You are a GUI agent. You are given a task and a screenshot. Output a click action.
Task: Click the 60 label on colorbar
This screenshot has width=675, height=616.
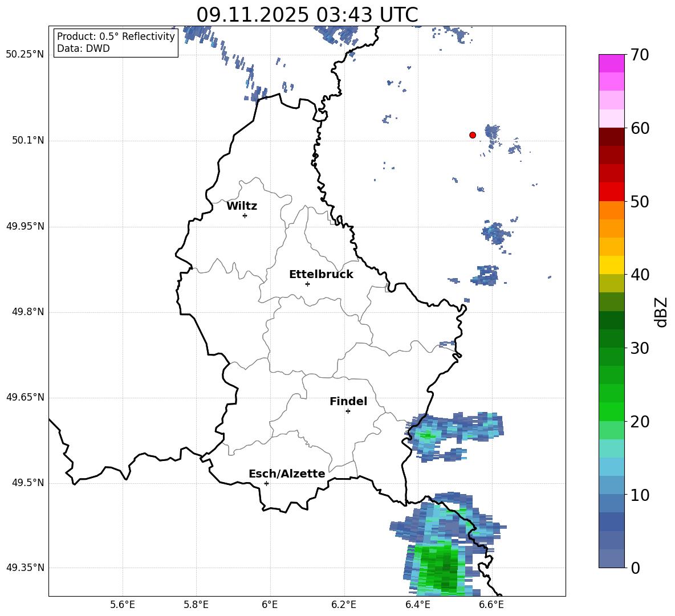tap(639, 128)
